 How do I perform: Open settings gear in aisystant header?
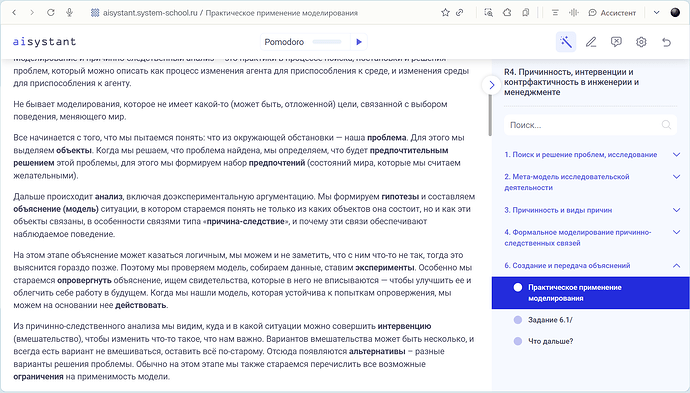coord(641,42)
